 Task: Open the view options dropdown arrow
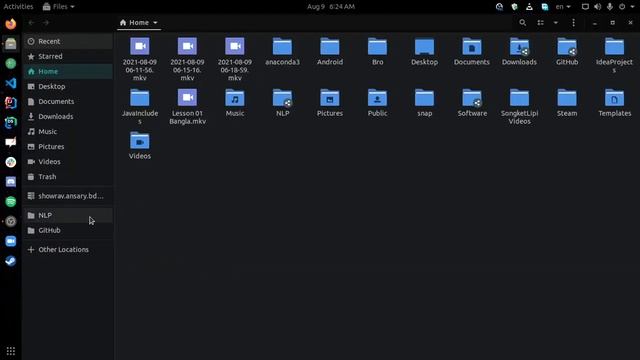coord(556,23)
